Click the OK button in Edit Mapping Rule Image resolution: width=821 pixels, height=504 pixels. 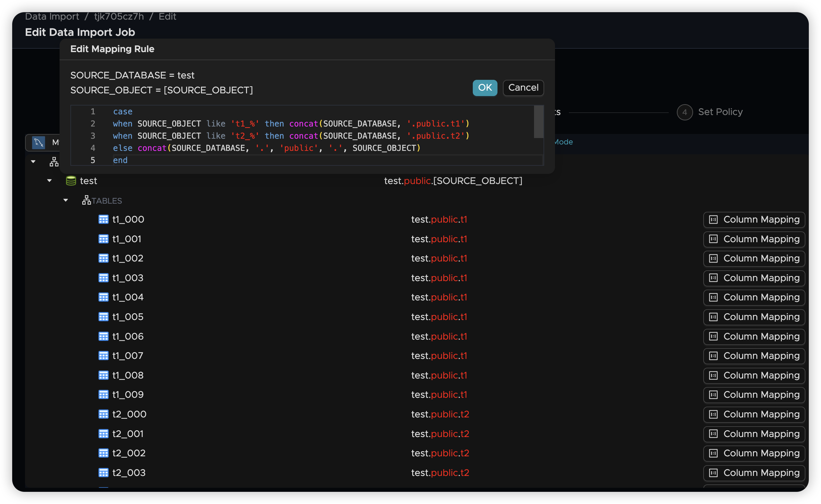[x=485, y=88]
